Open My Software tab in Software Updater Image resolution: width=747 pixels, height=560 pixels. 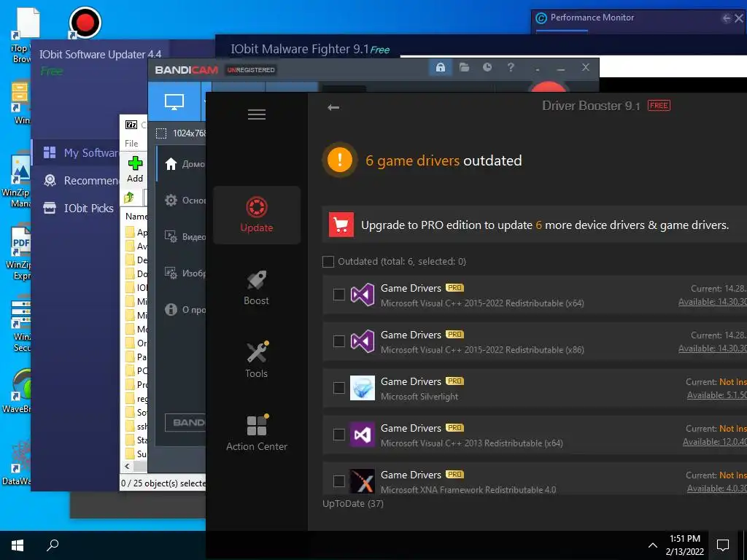point(76,152)
